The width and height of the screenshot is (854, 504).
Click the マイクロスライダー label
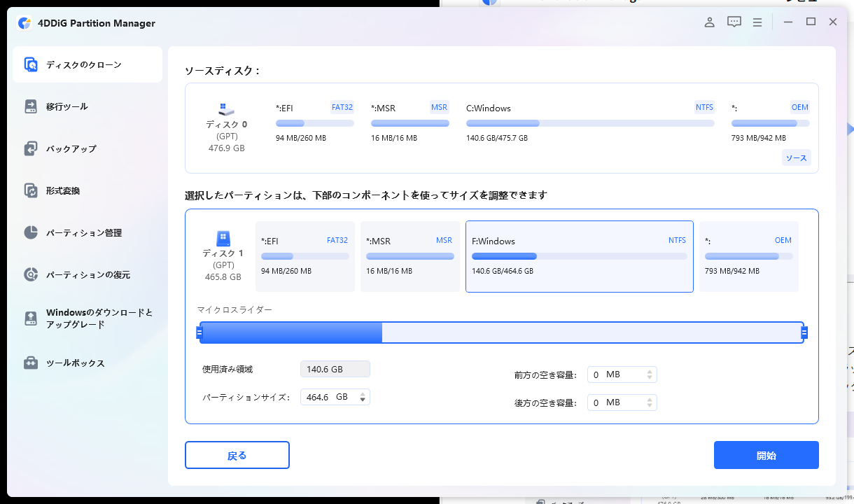[x=234, y=309]
